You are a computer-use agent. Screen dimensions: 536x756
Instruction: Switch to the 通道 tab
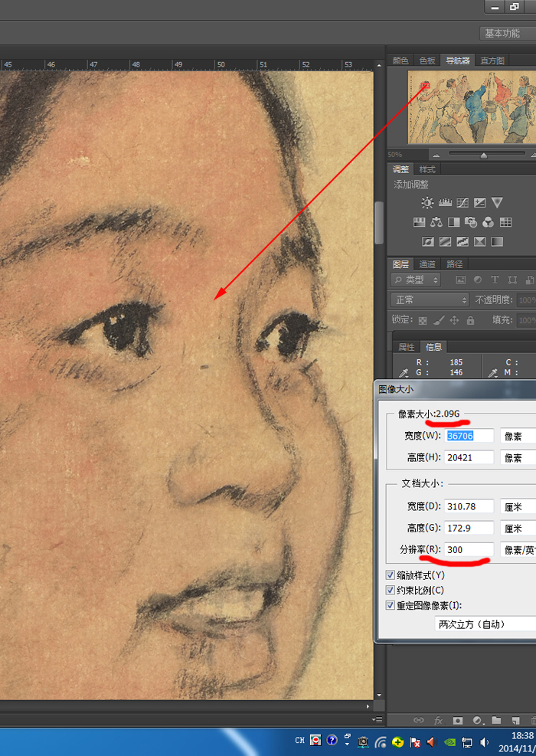[x=427, y=264]
